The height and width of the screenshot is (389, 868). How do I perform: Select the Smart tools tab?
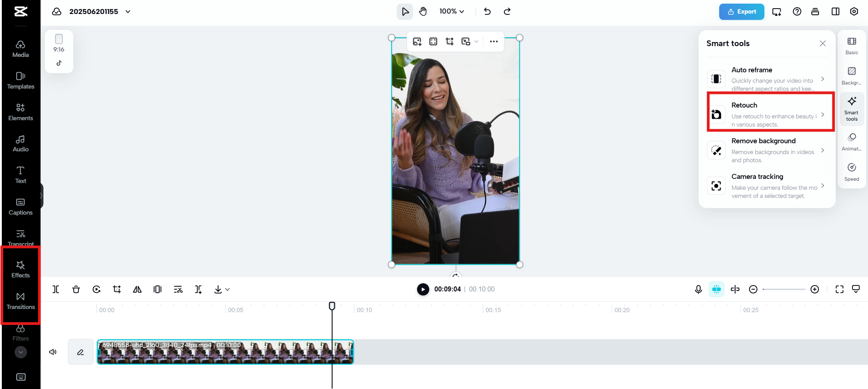[x=852, y=109]
